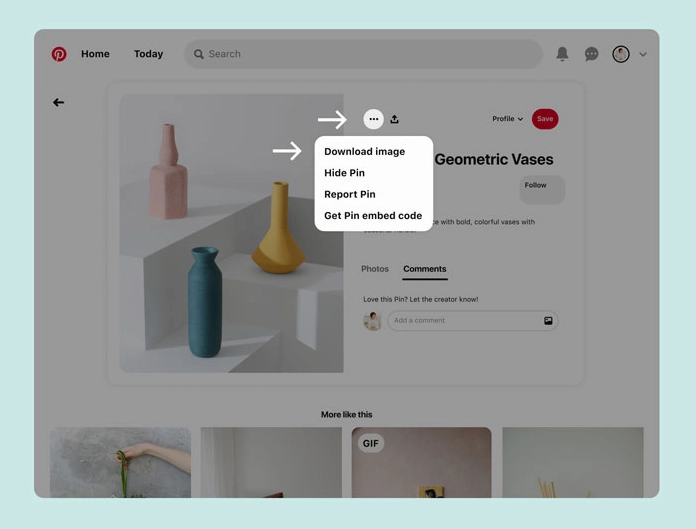Image resolution: width=696 pixels, height=529 pixels.
Task: Switch to the Photos tab
Action: point(375,269)
